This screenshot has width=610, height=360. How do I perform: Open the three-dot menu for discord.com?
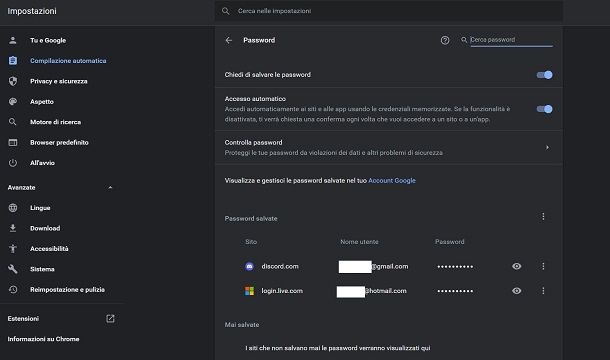(x=543, y=266)
